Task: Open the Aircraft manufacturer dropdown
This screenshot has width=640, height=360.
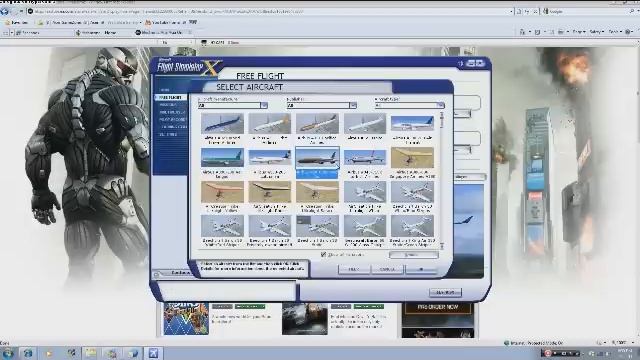Action: 233,105
